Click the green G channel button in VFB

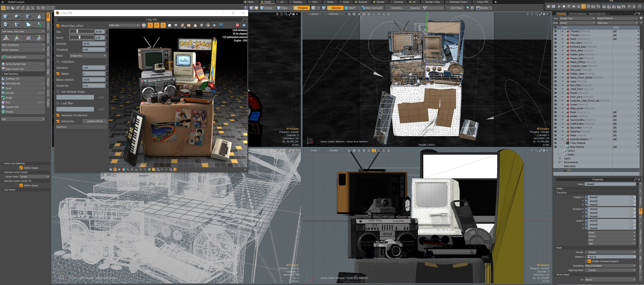click(x=157, y=25)
